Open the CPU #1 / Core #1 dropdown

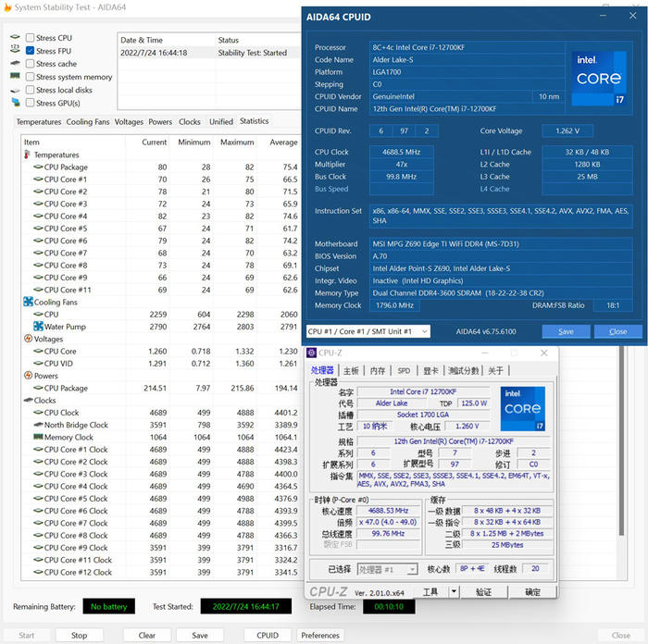click(368, 331)
